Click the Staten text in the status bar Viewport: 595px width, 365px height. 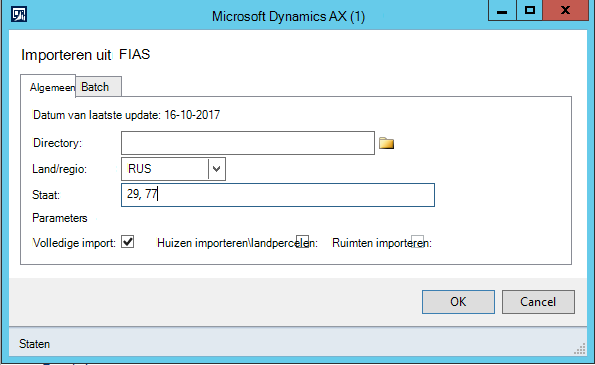pyautogui.click(x=35, y=344)
